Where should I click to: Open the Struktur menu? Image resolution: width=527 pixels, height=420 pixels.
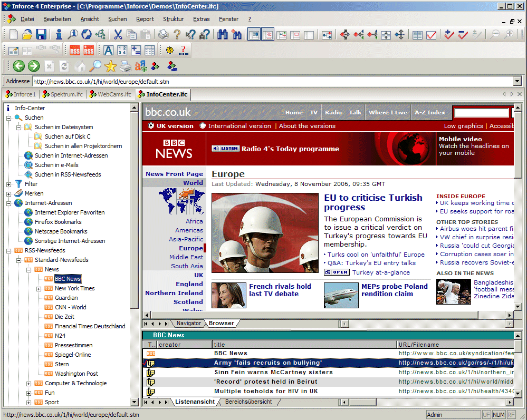coord(173,19)
